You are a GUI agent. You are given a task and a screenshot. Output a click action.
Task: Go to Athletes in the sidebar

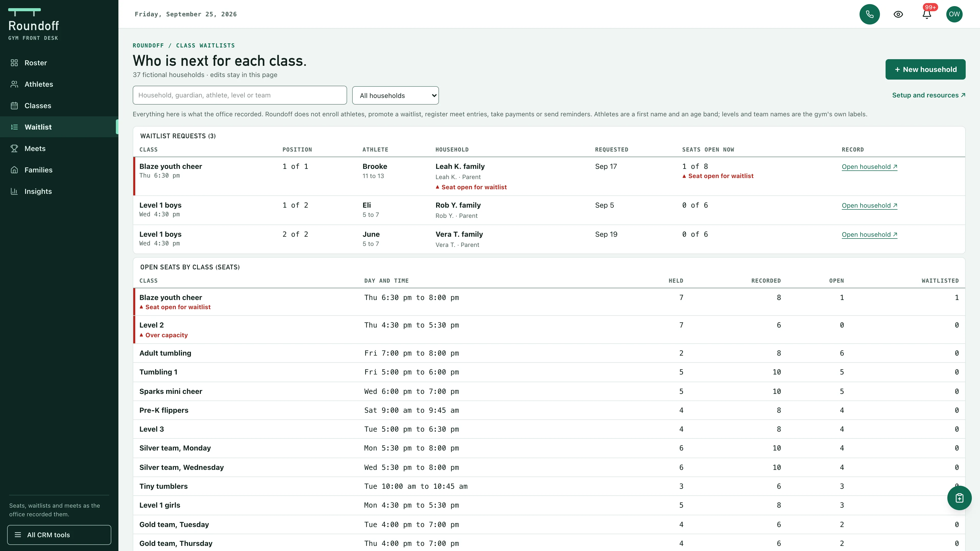(x=59, y=84)
